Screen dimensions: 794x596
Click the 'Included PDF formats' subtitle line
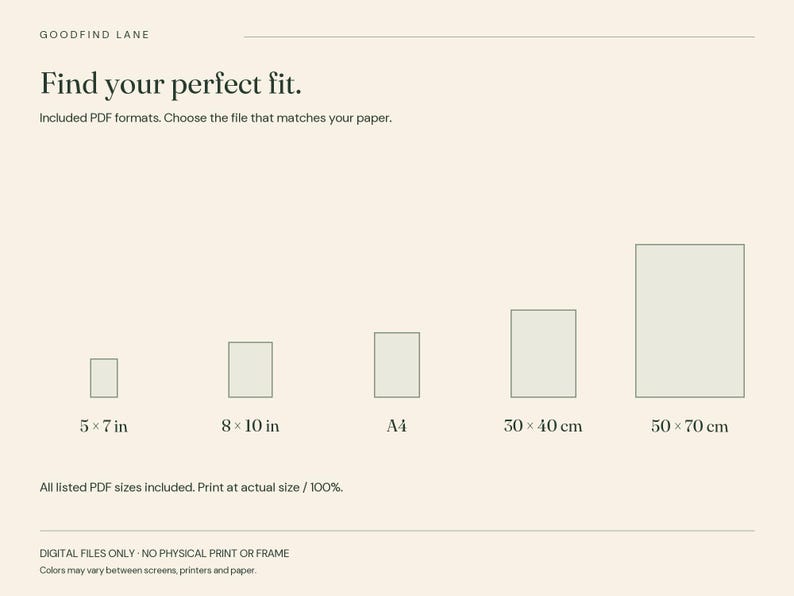coord(216,118)
